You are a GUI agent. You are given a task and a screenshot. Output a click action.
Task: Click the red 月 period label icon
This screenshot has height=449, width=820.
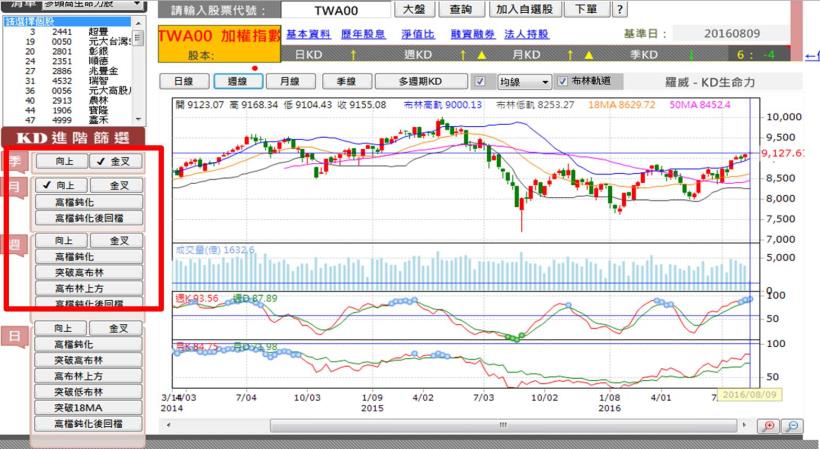(x=14, y=186)
